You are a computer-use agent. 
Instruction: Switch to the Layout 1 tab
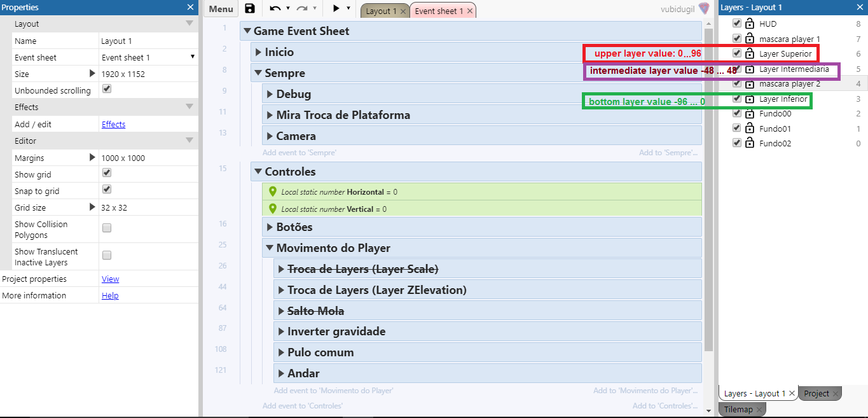pos(381,11)
